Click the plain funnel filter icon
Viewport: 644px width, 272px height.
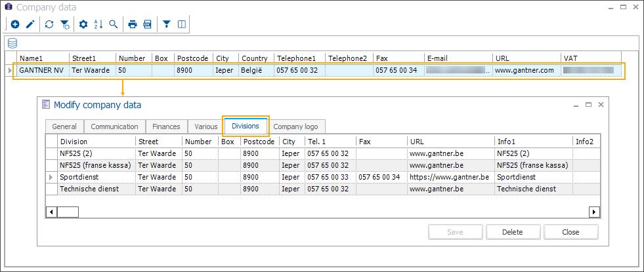166,25
